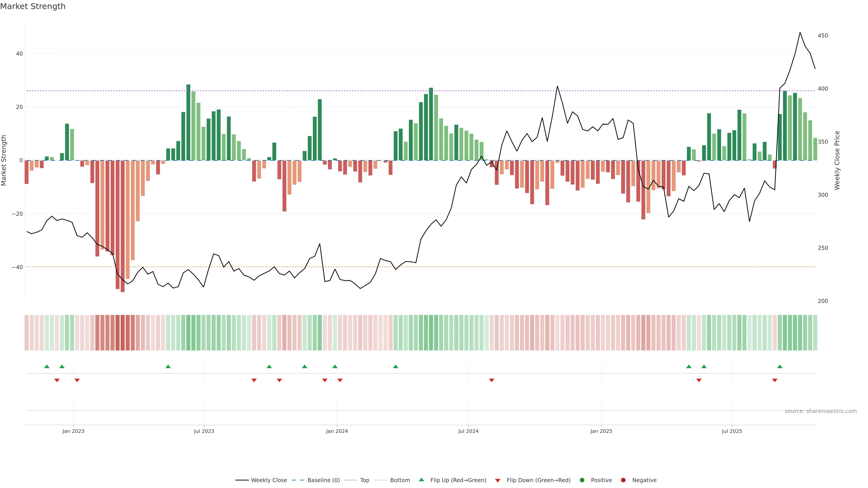Click the Bottom legend line swatch
The image size is (868, 488).
tap(380, 480)
